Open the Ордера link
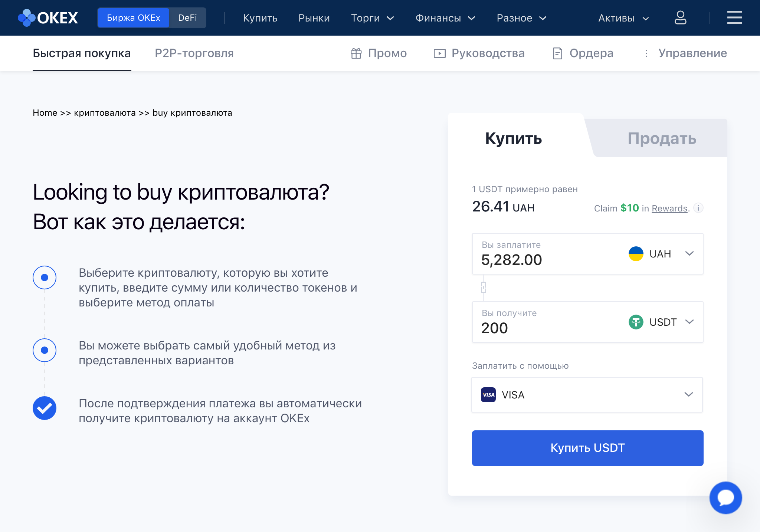Image resolution: width=760 pixels, height=532 pixels. [592, 53]
